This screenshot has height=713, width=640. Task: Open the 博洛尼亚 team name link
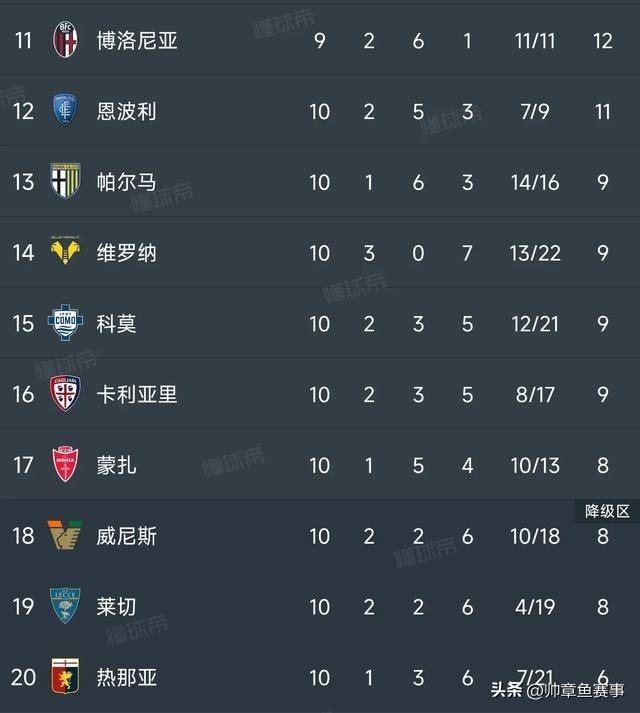pos(137,41)
